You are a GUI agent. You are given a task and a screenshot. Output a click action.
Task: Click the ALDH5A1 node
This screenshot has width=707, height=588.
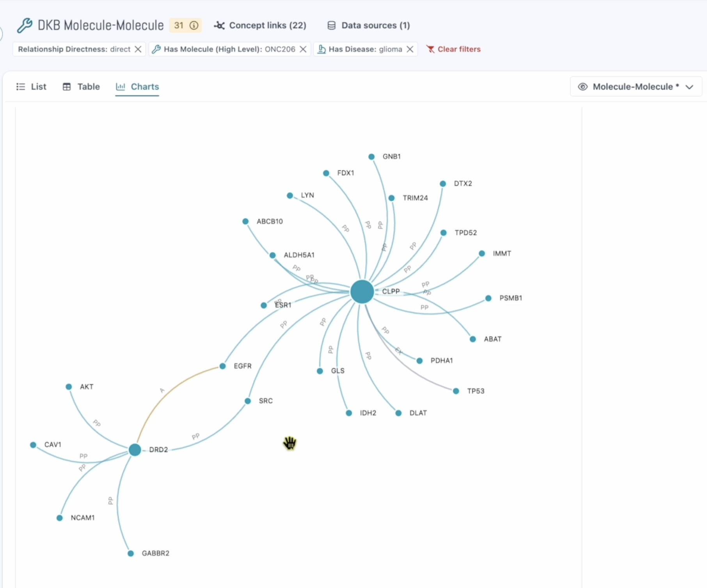tap(273, 255)
